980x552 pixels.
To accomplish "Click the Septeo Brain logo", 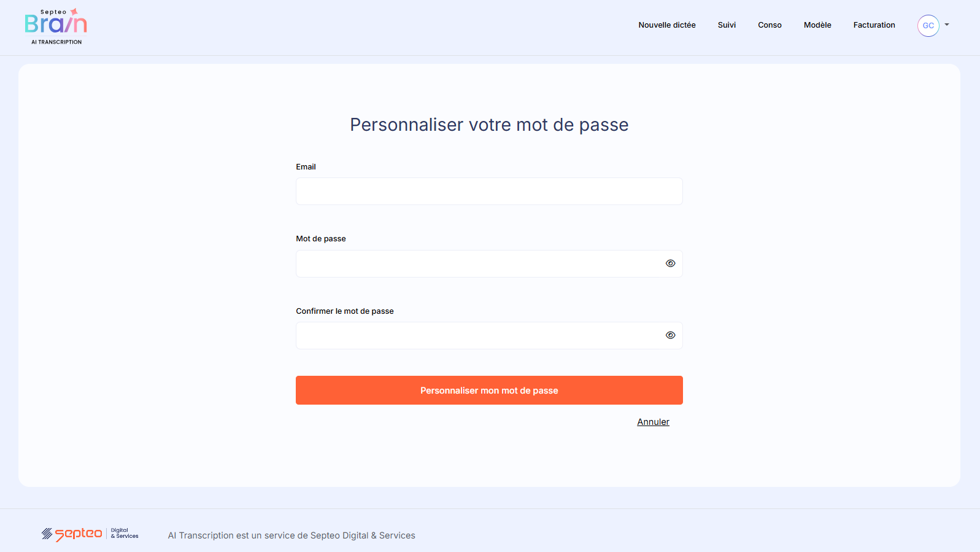I will click(56, 26).
